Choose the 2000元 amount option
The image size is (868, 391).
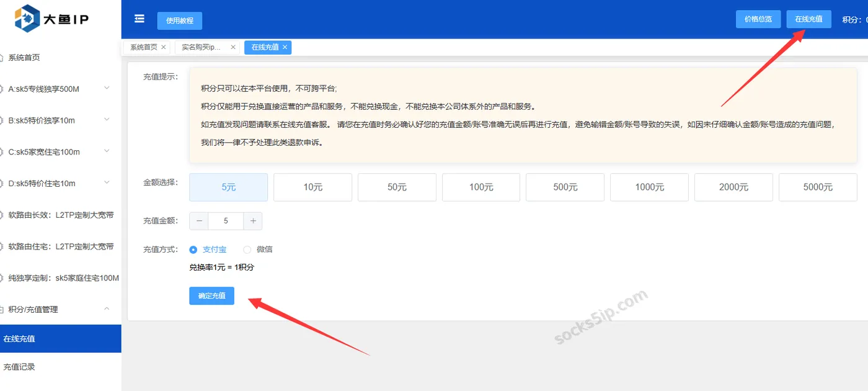pos(733,187)
